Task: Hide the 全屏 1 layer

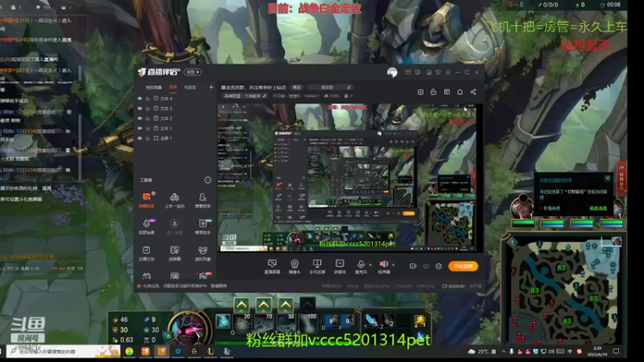Action: tap(139, 138)
